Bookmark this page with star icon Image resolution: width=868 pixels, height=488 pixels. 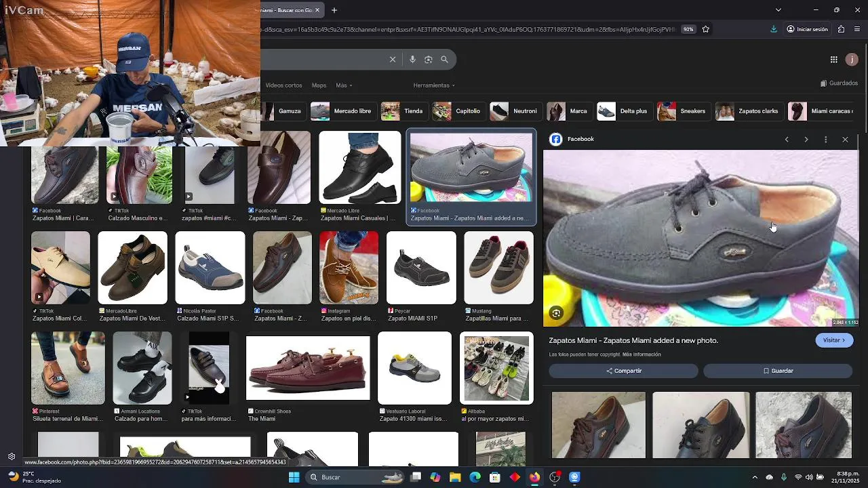(706, 29)
